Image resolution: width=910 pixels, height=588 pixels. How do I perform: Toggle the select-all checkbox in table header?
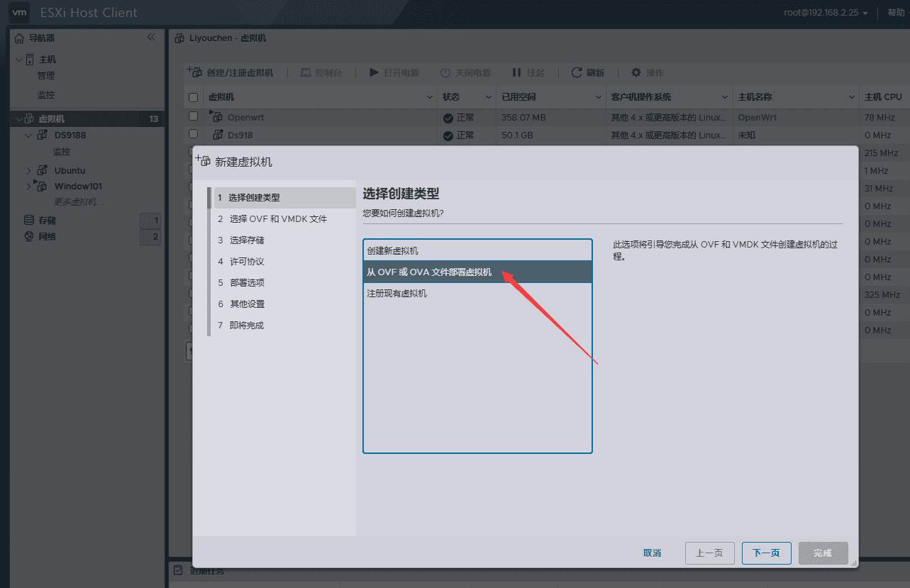193,97
